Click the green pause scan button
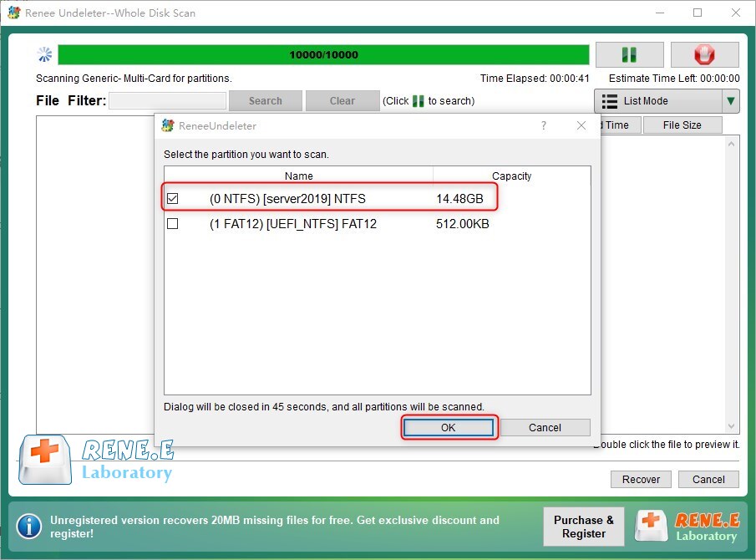Image resolution: width=756 pixels, height=560 pixels. [x=629, y=55]
